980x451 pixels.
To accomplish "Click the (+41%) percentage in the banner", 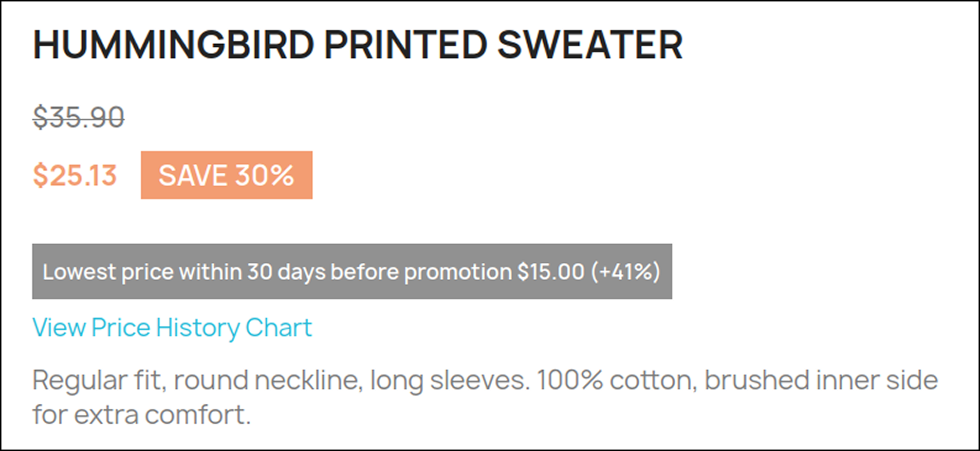I will pyautogui.click(x=626, y=271).
